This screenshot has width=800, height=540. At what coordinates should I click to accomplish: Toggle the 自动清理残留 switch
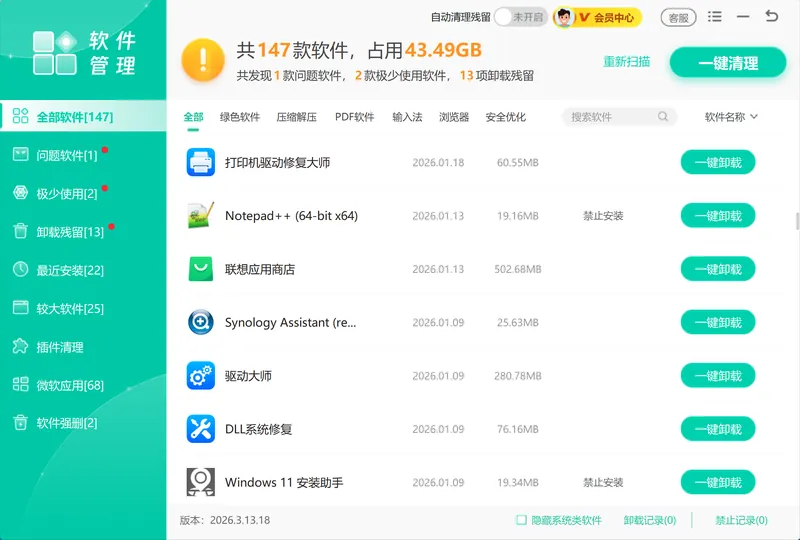tap(520, 17)
